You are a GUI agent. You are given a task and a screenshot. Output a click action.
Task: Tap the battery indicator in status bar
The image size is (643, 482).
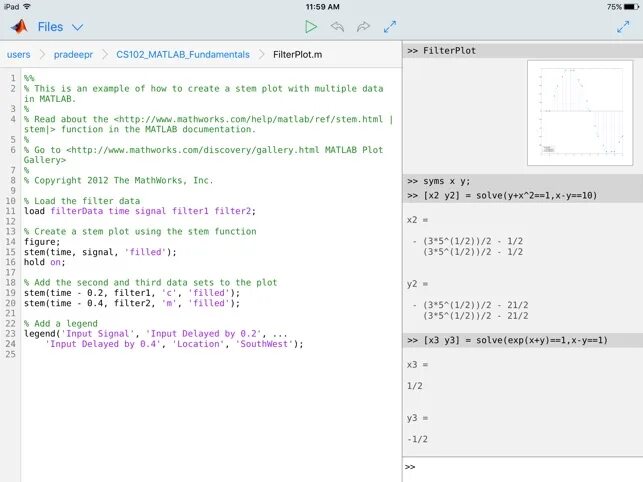[x=632, y=7]
